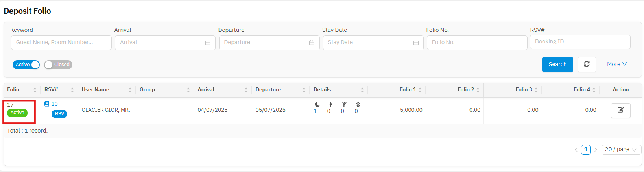Image resolution: width=644 pixels, height=172 pixels.
Task: Focus the Keyword guest name input
Action: [x=61, y=43]
